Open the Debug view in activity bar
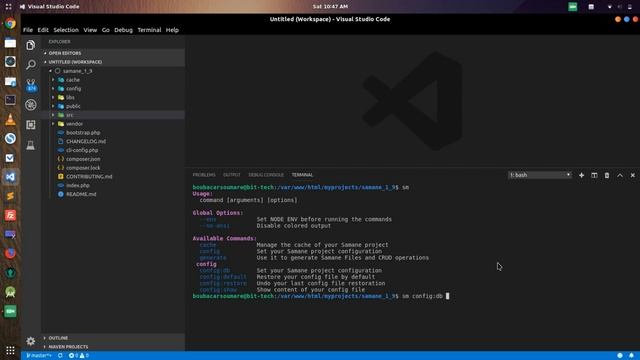 (x=31, y=105)
